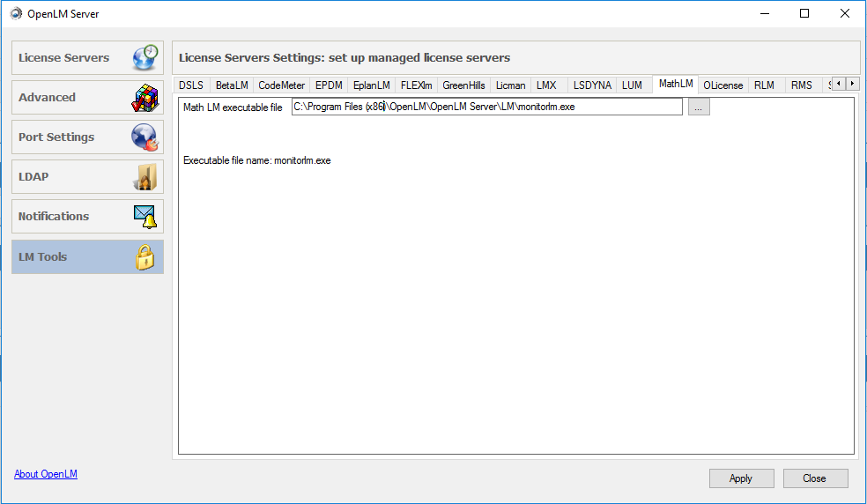
Task: Open the License Servers globe icon
Action: [x=145, y=58]
